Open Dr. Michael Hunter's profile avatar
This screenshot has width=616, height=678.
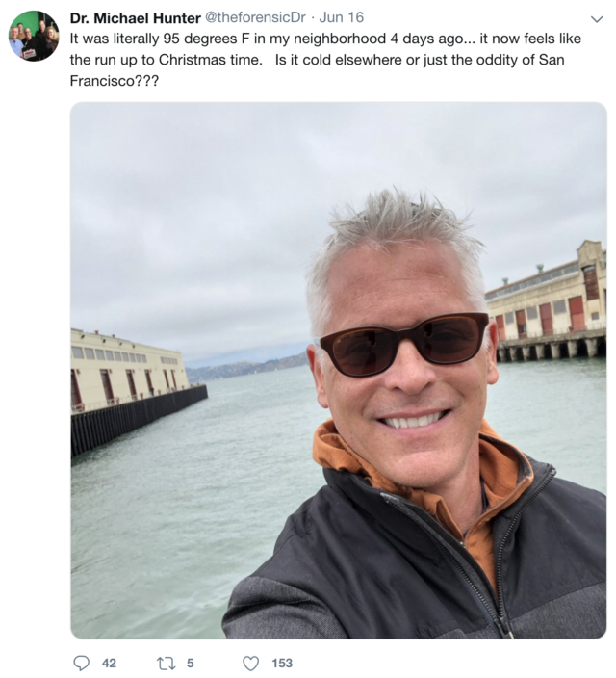34,36
